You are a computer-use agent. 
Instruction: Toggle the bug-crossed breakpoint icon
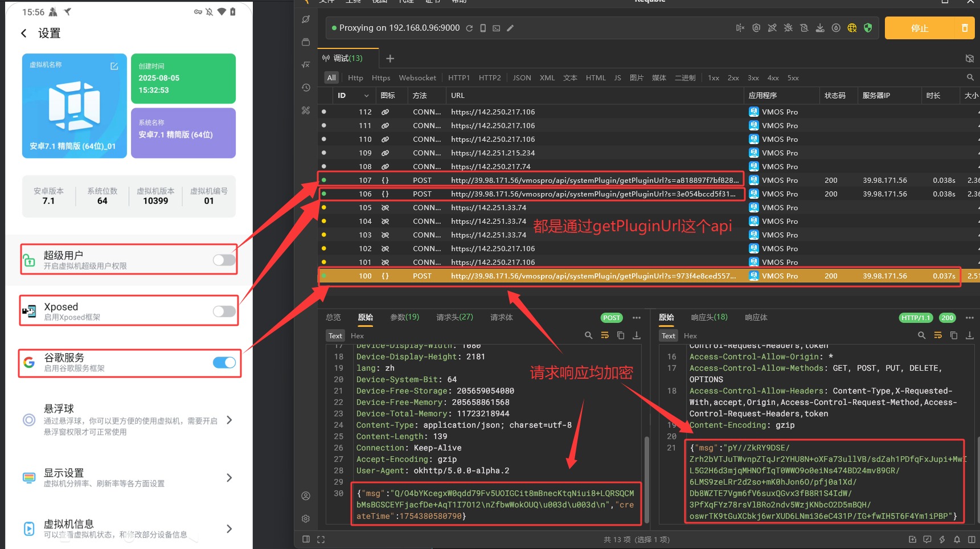pyautogui.click(x=788, y=28)
